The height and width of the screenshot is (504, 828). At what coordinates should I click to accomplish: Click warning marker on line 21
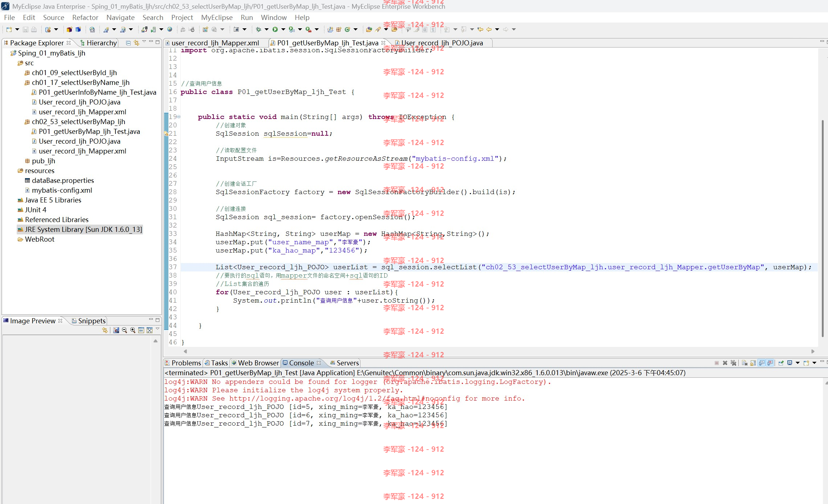pyautogui.click(x=166, y=134)
